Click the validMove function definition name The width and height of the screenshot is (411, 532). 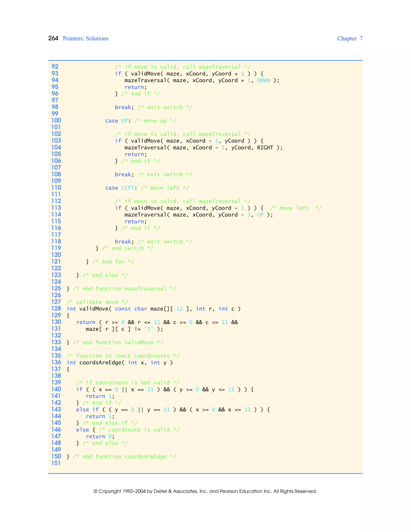click(94, 309)
